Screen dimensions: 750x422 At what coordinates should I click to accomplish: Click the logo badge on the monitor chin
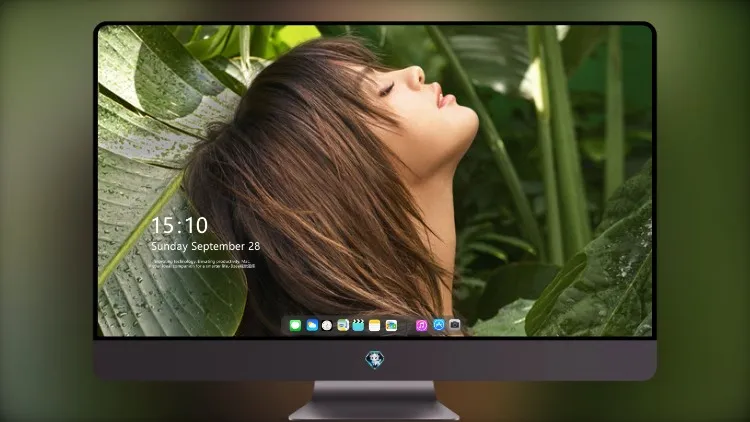click(375, 360)
